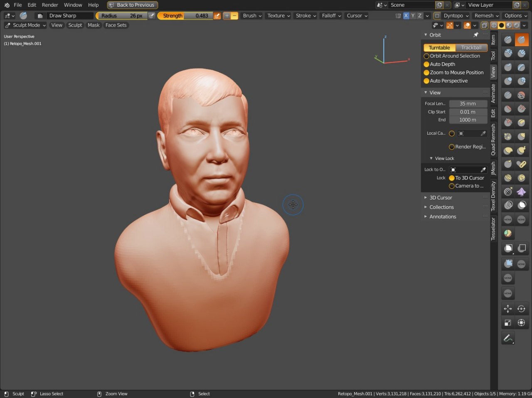Click the Back to Previous button
The image size is (532, 398).
pos(133,5)
